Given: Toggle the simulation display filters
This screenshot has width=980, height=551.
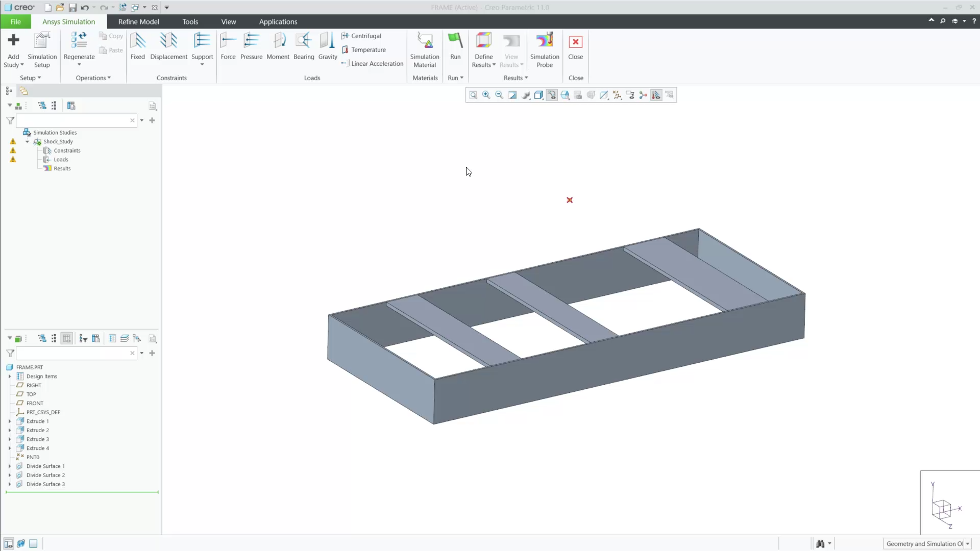Looking at the screenshot, I should click(x=657, y=95).
